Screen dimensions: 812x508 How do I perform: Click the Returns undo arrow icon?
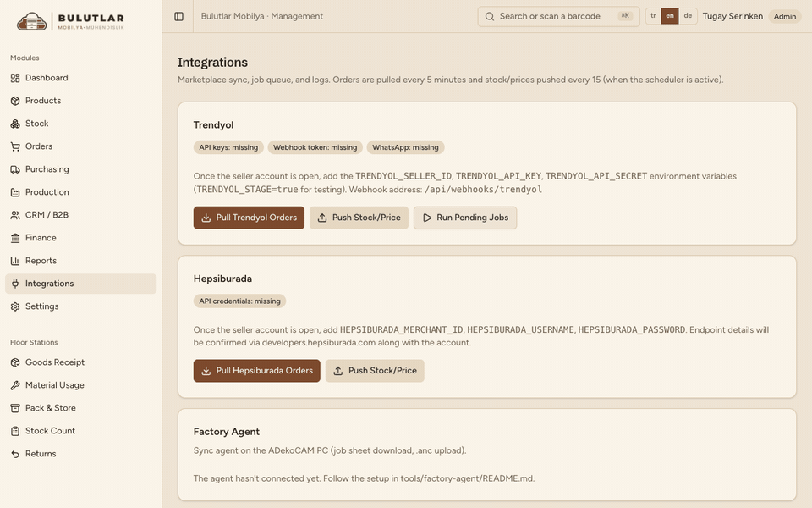click(x=15, y=454)
